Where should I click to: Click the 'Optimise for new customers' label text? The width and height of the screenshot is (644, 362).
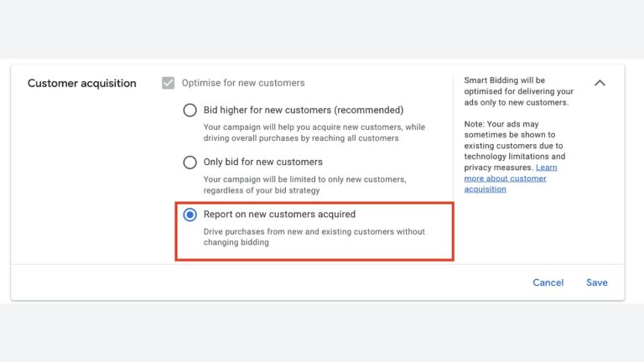pos(243,83)
